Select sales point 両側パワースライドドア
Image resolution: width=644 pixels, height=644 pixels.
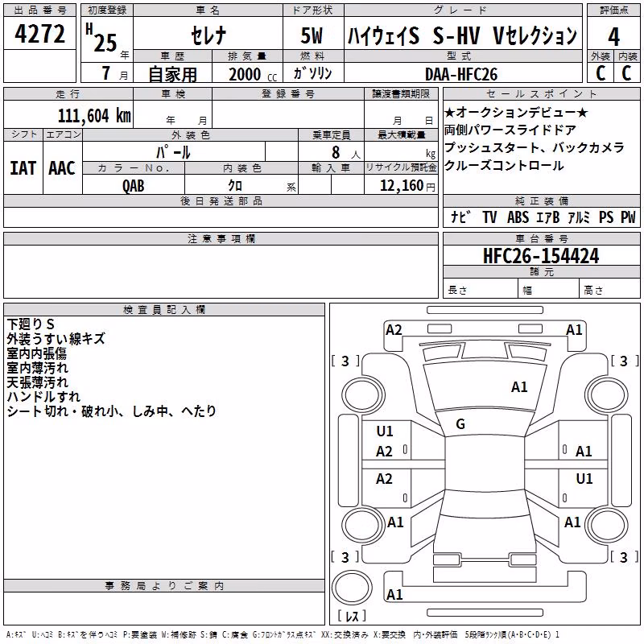tap(510, 130)
